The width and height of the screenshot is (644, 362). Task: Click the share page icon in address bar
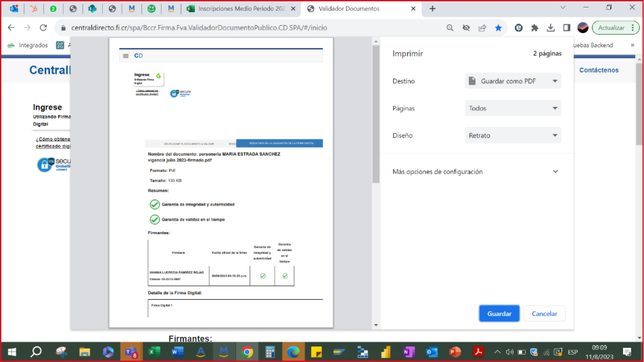[482, 28]
